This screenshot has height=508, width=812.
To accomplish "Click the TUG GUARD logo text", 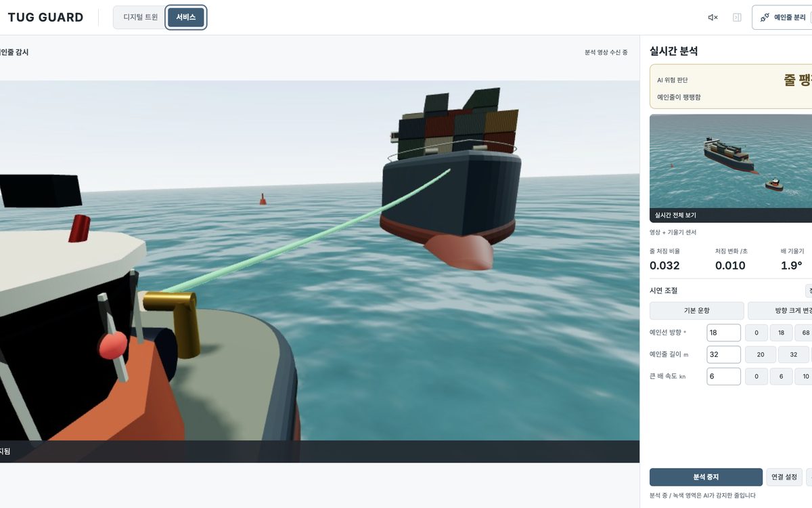I will point(45,18).
